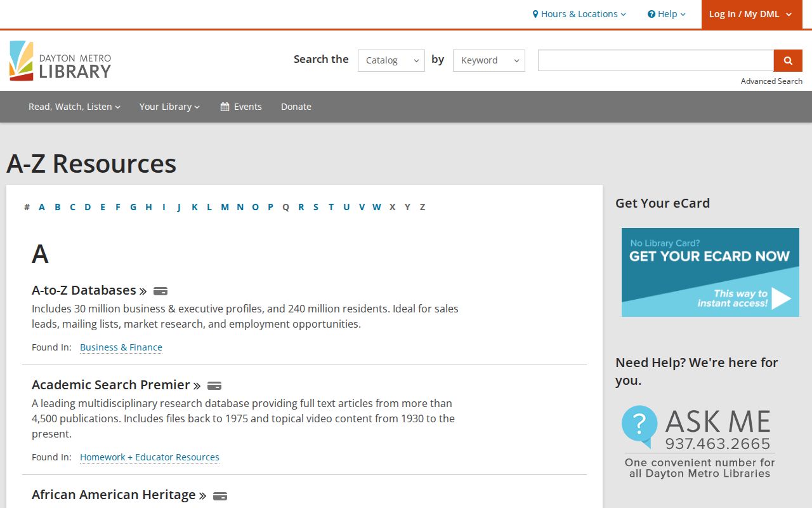Expand the Help dropdown

pos(667,14)
